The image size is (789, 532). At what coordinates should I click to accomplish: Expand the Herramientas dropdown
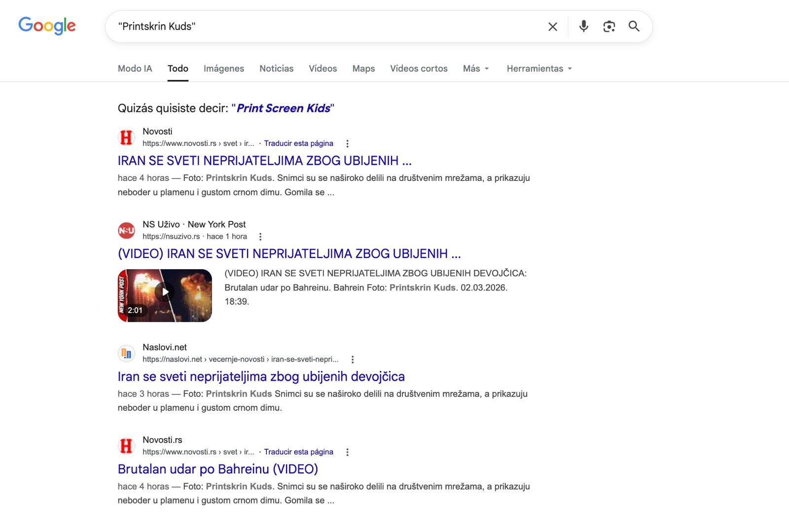[x=539, y=69]
